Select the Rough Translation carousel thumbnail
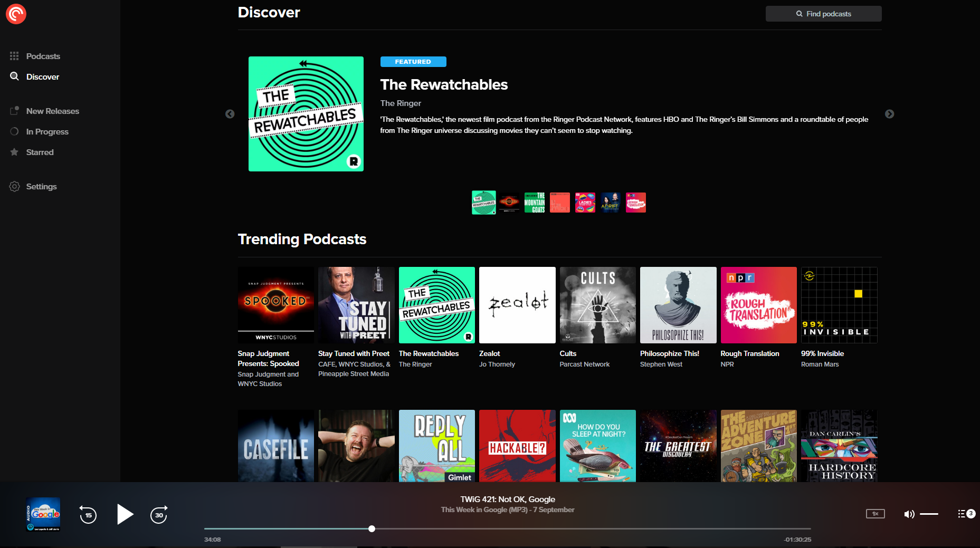The image size is (980, 548). coord(636,203)
